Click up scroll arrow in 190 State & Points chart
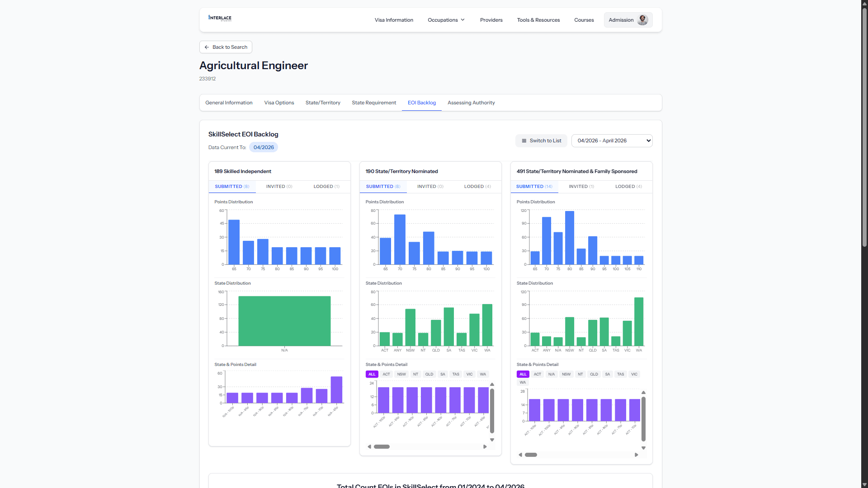 (492, 385)
